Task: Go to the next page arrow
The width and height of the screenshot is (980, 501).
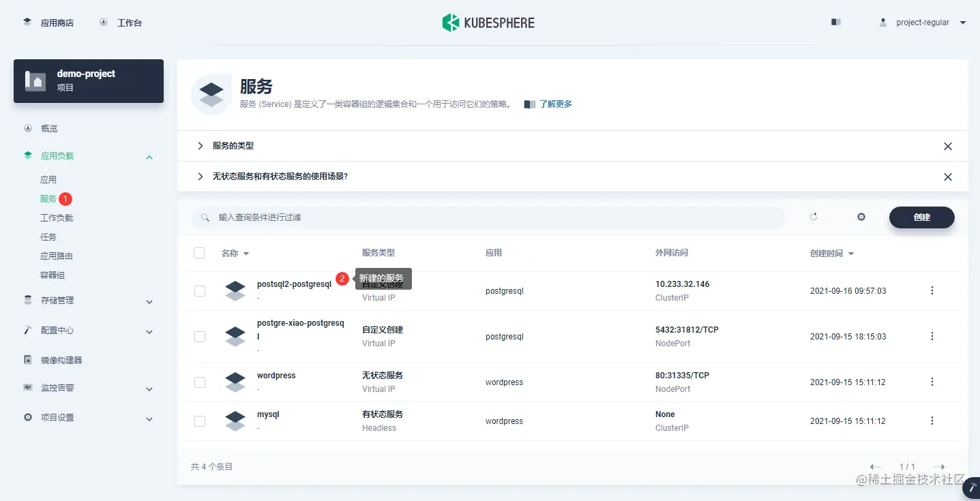Action: (939, 467)
